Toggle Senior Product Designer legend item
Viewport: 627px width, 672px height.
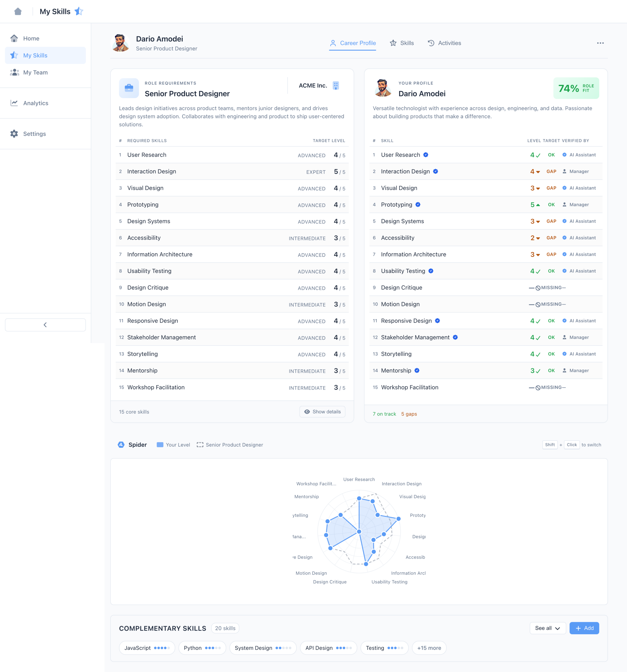tap(230, 445)
